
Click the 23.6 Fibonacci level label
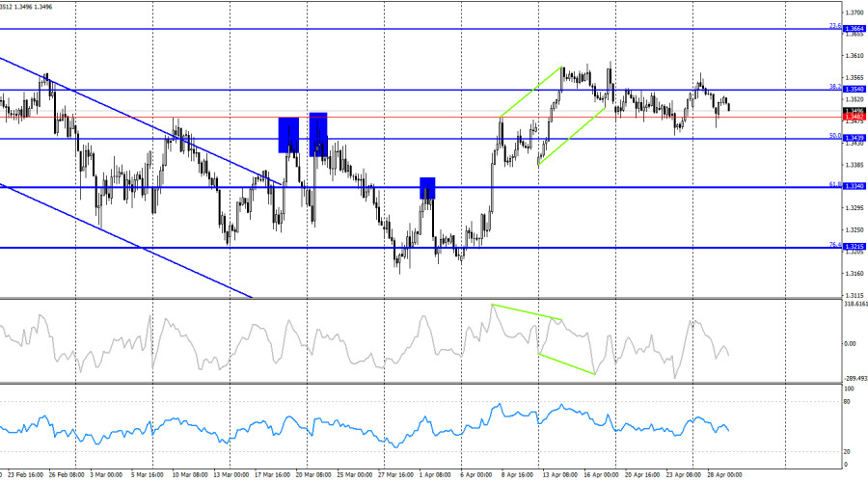tap(835, 25)
